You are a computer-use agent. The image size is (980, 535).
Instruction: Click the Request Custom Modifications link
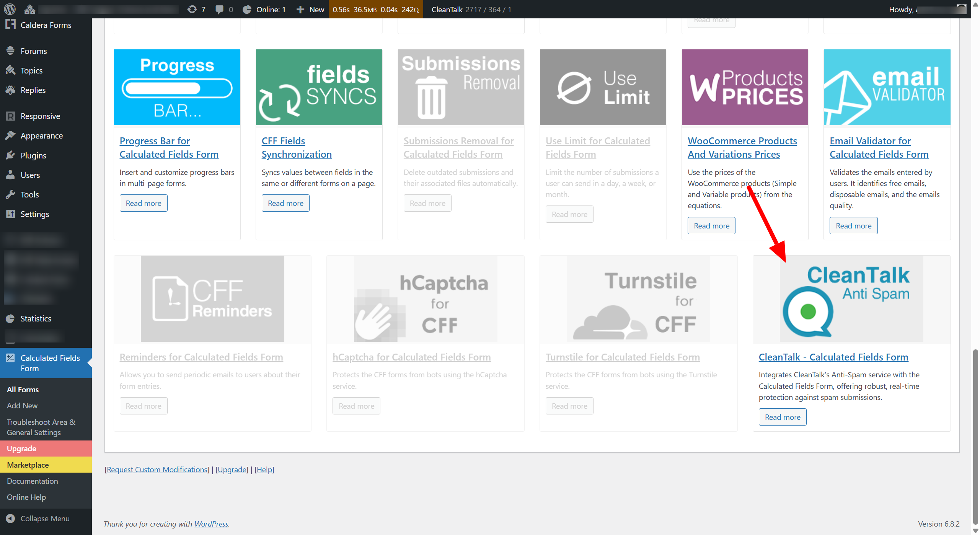[x=157, y=470]
